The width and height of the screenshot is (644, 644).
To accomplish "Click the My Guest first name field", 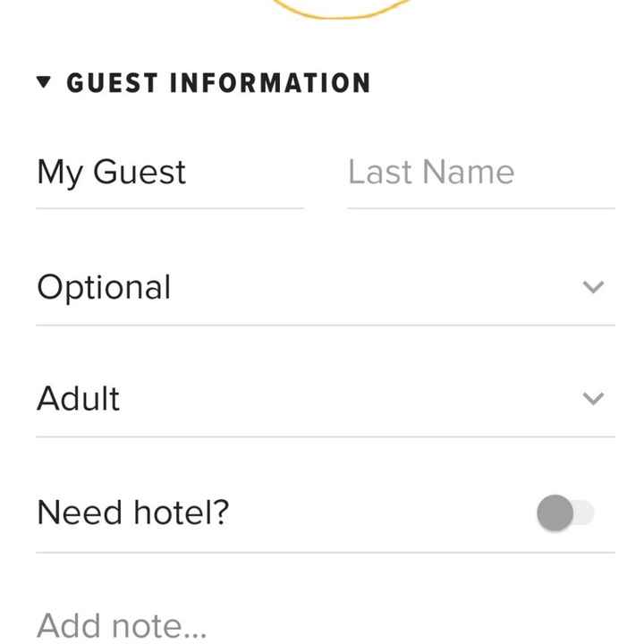I will pyautogui.click(x=169, y=173).
